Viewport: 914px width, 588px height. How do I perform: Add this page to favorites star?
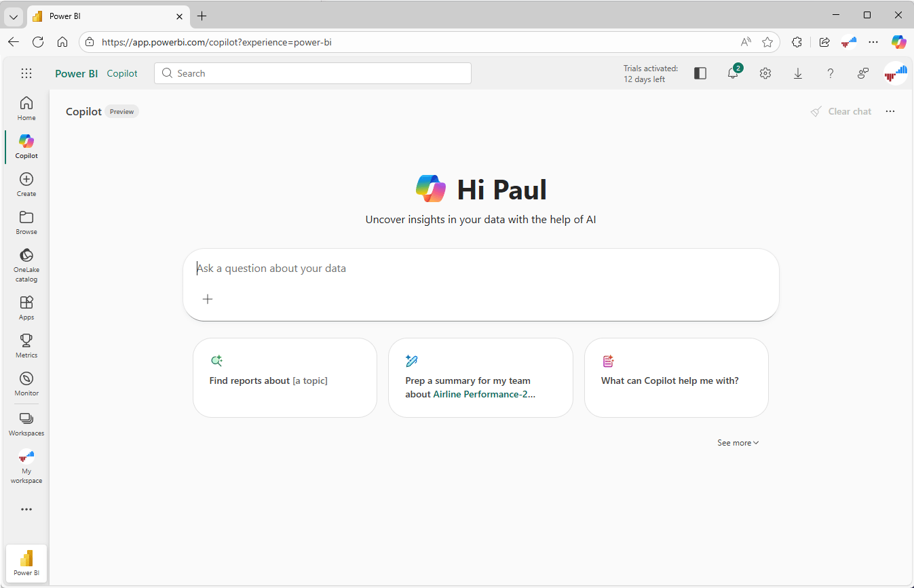tap(767, 42)
